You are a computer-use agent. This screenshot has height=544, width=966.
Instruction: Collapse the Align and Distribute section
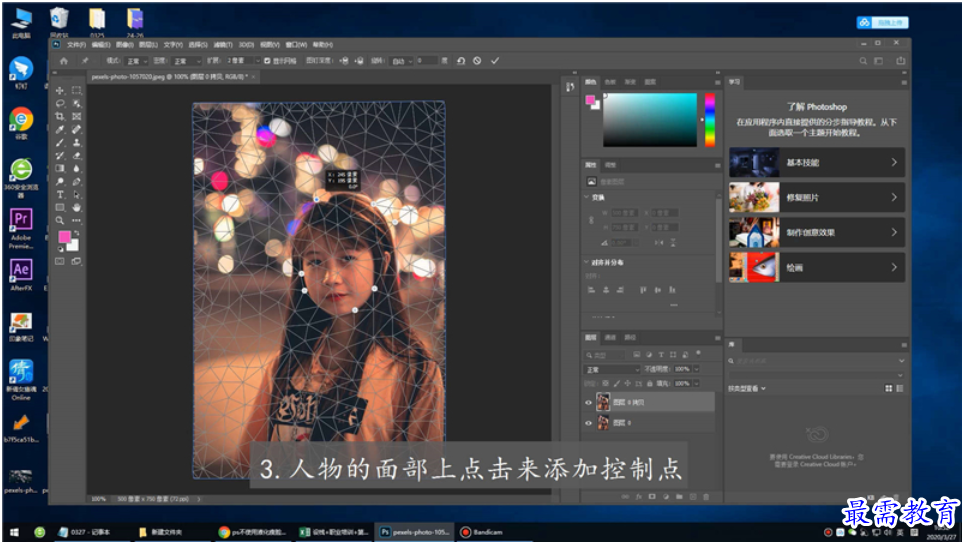586,262
